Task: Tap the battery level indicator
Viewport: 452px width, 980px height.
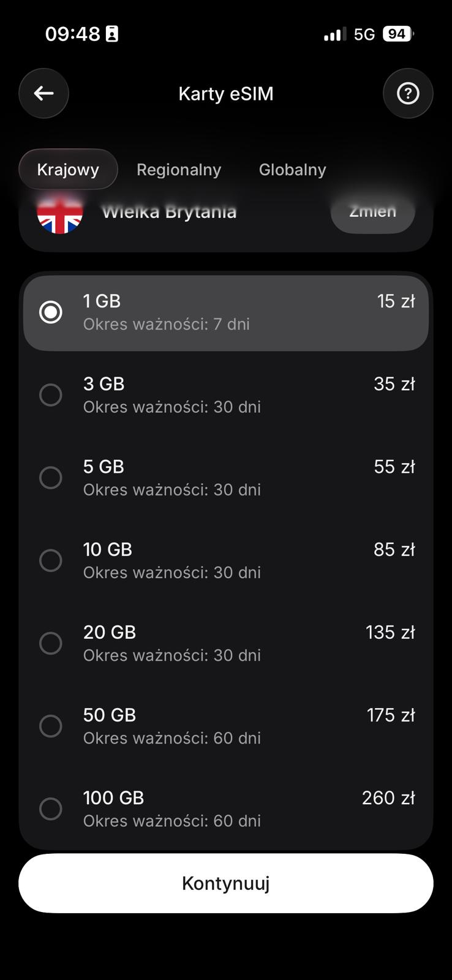Action: pyautogui.click(x=397, y=34)
